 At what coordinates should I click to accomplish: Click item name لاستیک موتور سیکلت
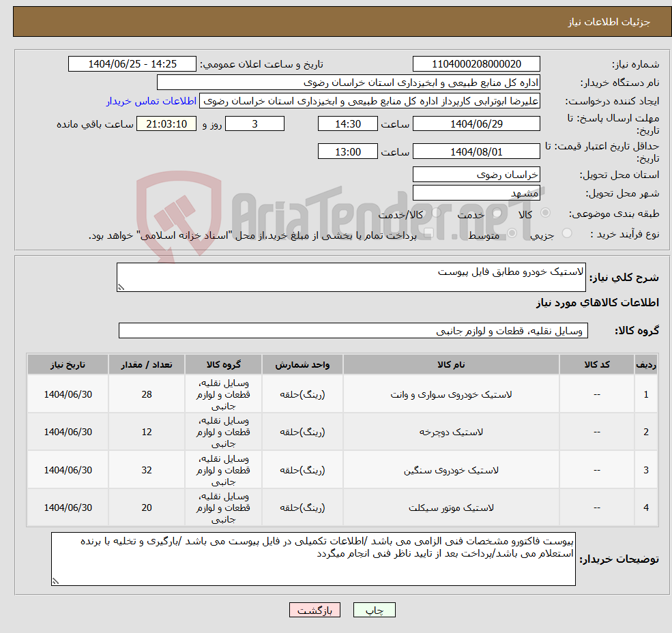[451, 508]
